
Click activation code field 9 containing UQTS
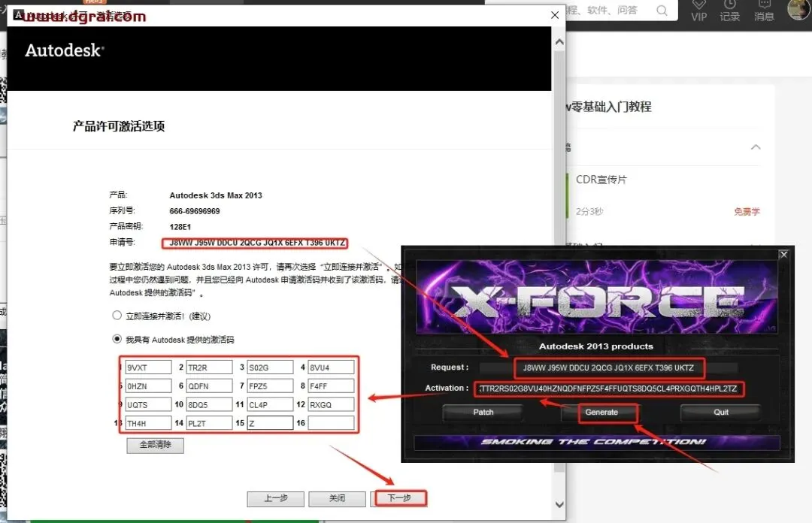coord(148,404)
